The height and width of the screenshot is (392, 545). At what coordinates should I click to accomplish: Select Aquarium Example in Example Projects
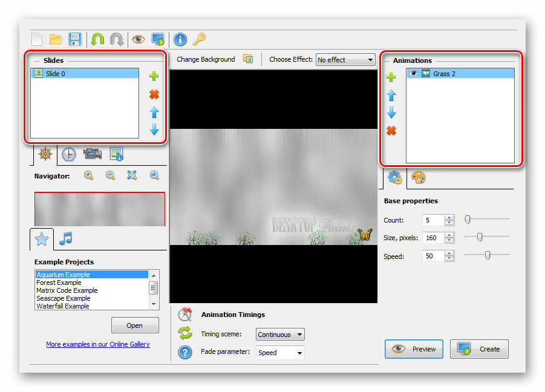tap(92, 275)
